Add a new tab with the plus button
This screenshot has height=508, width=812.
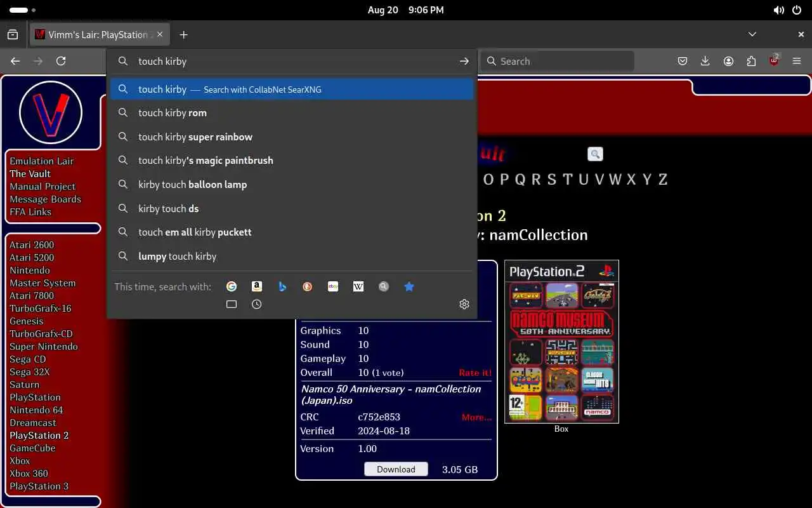(x=183, y=34)
